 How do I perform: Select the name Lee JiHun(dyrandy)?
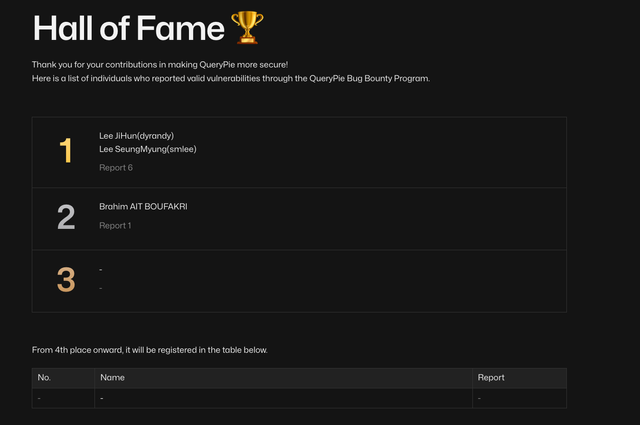coord(138,135)
